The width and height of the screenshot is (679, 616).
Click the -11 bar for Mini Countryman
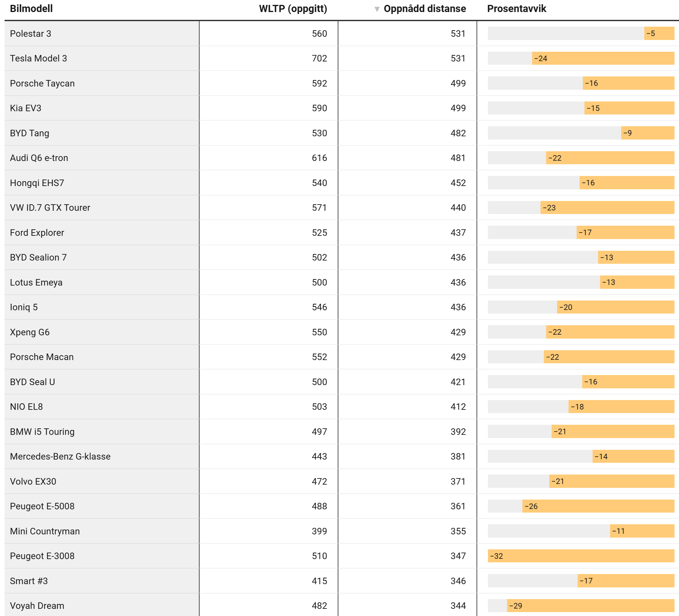642,531
